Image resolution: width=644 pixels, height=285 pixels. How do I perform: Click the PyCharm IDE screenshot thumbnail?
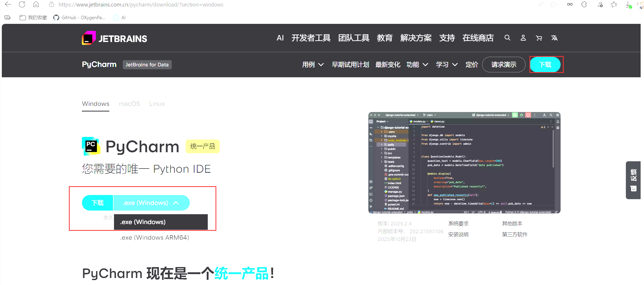[x=464, y=163]
